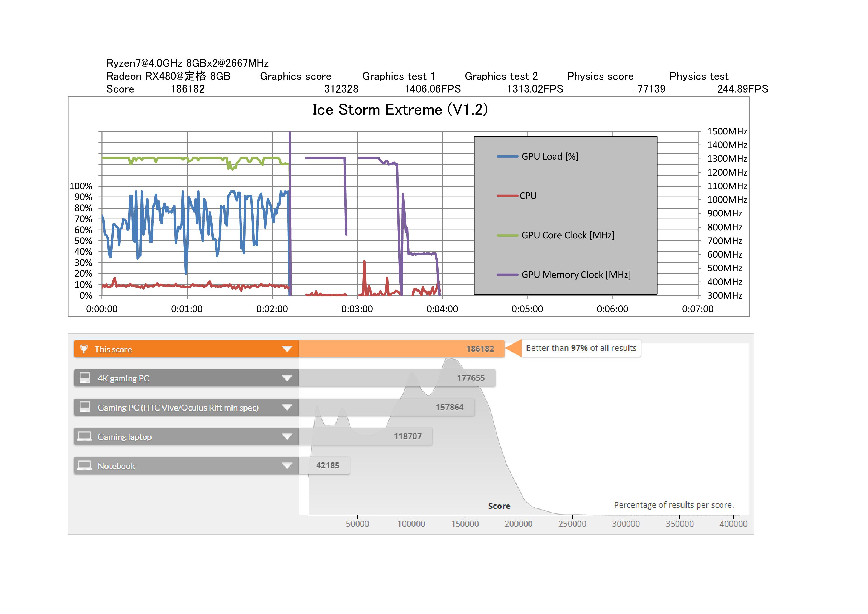Click the 200000 mark on the score axis
Image resolution: width=868 pixels, height=614 pixels.
point(518,524)
